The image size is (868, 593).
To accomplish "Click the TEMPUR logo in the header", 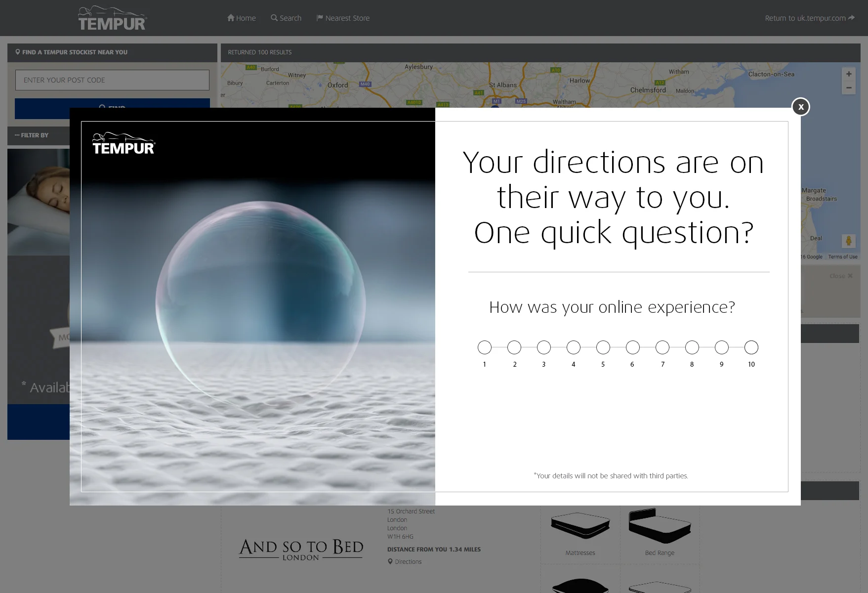I will (x=112, y=18).
